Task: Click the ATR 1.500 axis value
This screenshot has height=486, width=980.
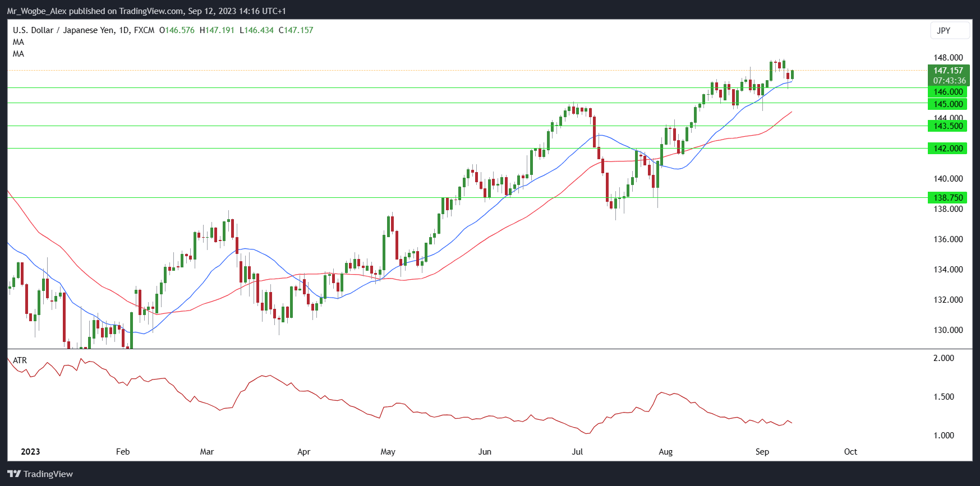Action: (944, 397)
